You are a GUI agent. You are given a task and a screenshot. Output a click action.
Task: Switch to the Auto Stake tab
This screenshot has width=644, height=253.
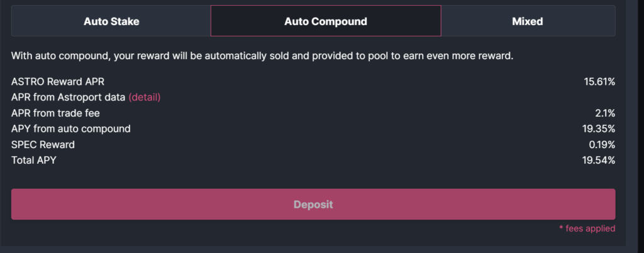tap(111, 21)
